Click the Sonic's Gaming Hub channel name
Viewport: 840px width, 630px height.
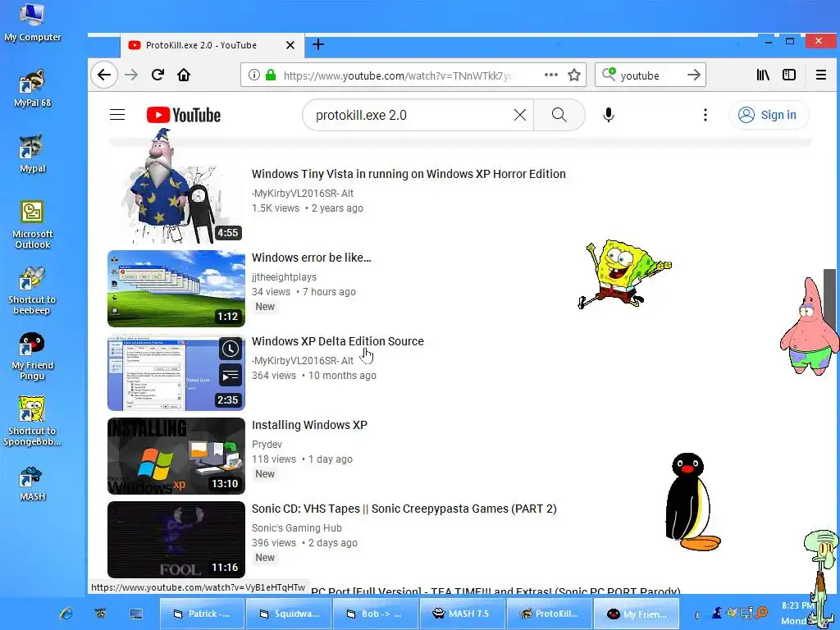pyautogui.click(x=297, y=527)
